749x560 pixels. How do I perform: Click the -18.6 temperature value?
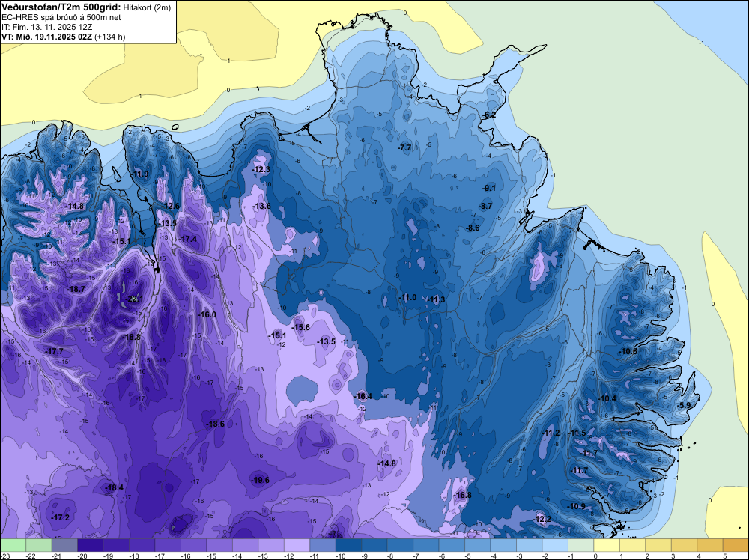coord(215,424)
